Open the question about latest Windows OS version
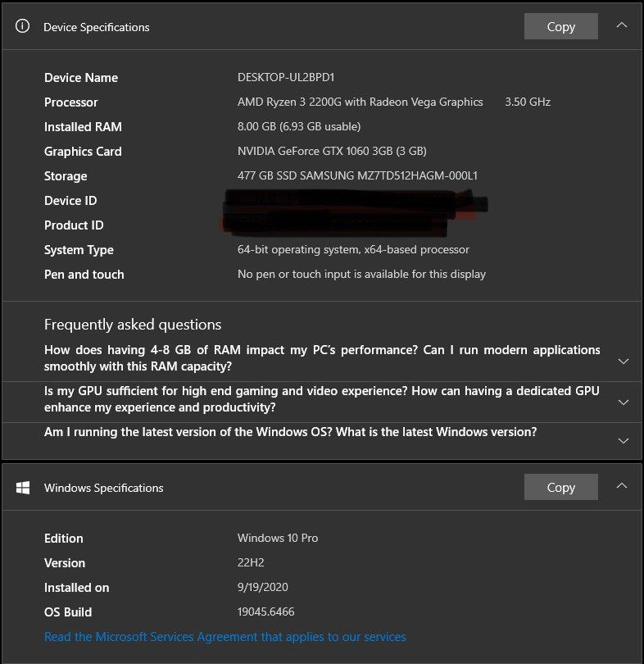This screenshot has height=664, width=644. pyautogui.click(x=290, y=432)
